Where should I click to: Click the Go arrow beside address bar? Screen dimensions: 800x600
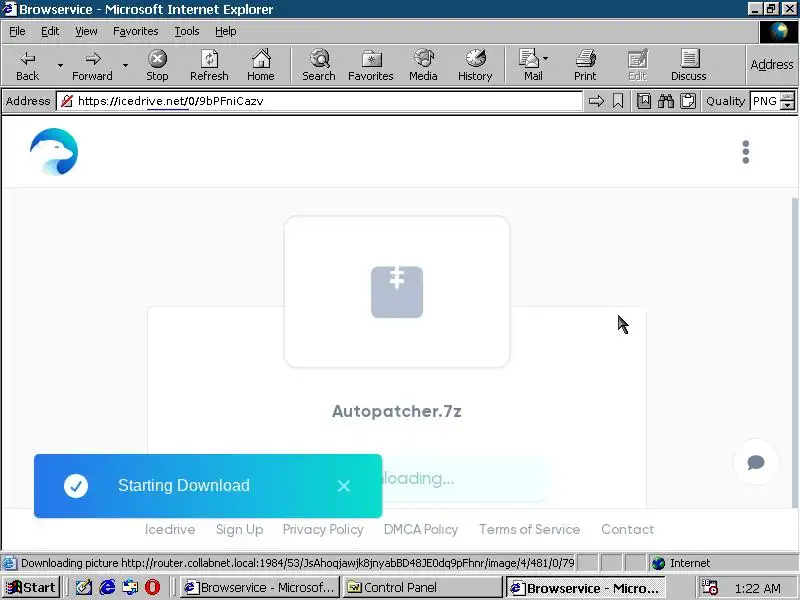click(596, 101)
